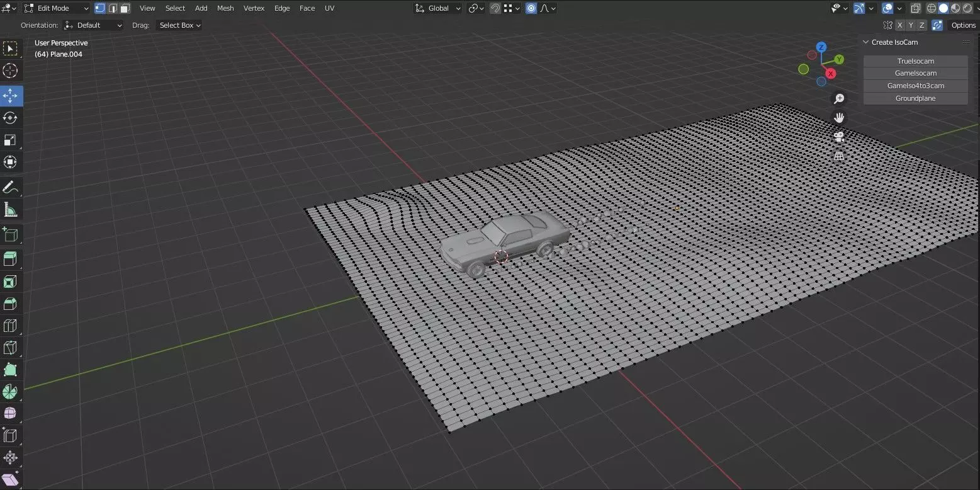Switch to rendered viewport shading
The width and height of the screenshot is (980, 490).
967,8
